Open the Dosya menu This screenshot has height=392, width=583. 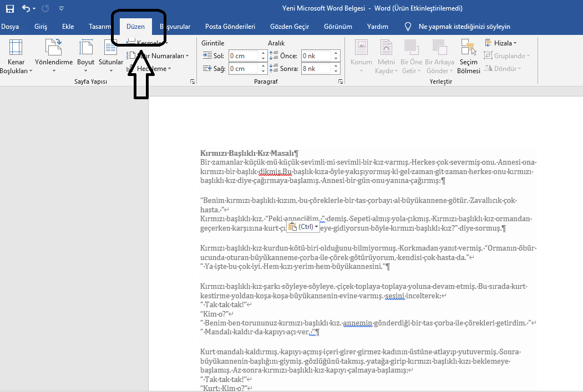(12, 26)
